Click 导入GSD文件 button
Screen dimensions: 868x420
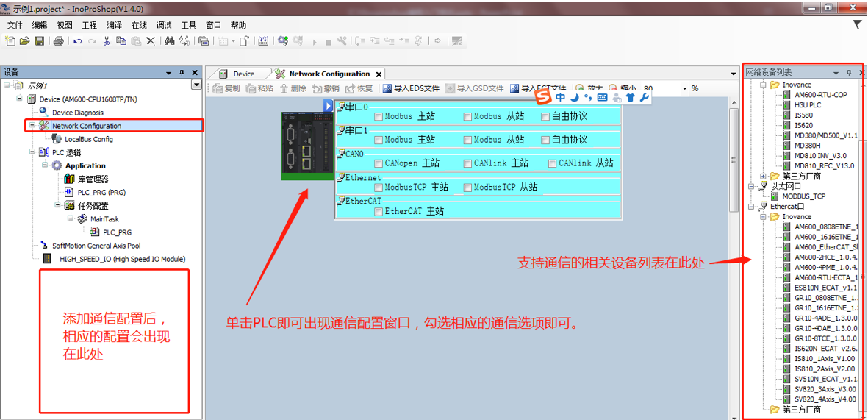[x=475, y=88]
